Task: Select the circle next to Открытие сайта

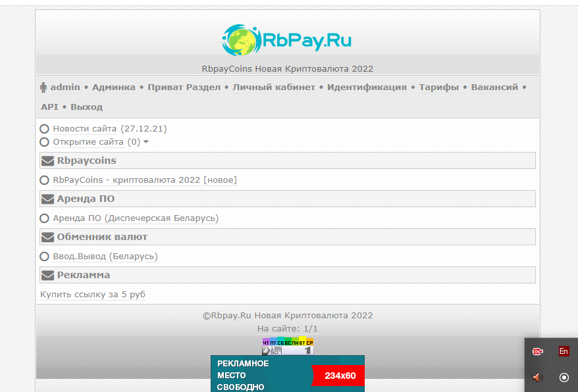Action: tap(45, 142)
